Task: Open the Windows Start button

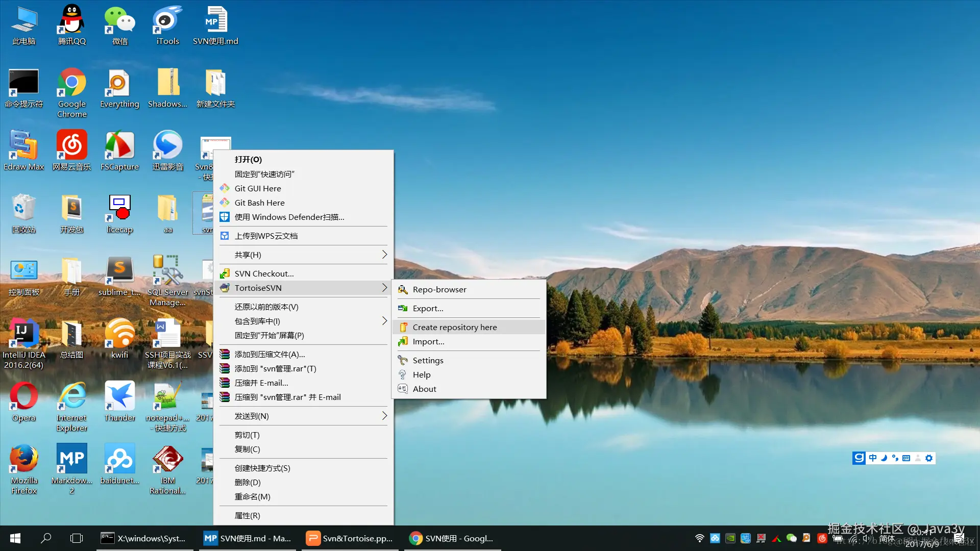Action: point(15,538)
